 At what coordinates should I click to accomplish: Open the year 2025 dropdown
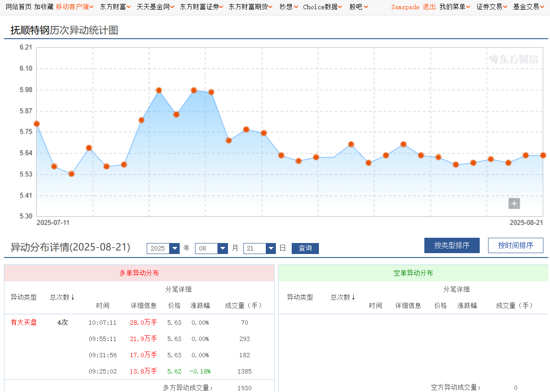tap(163, 248)
